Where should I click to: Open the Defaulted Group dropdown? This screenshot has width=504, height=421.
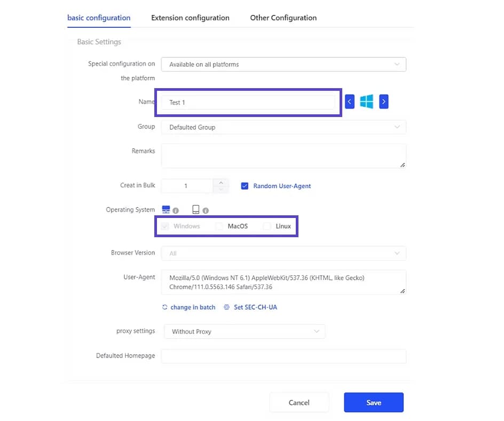tap(283, 127)
